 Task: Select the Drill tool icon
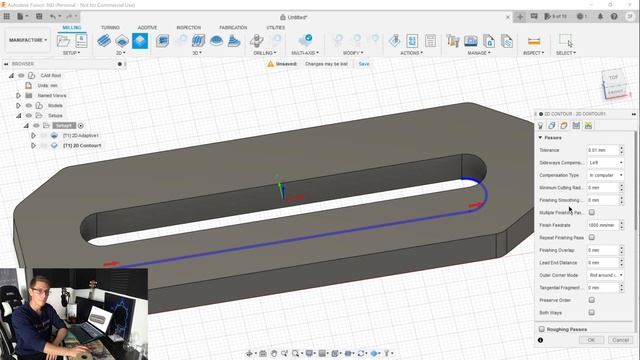click(x=257, y=41)
